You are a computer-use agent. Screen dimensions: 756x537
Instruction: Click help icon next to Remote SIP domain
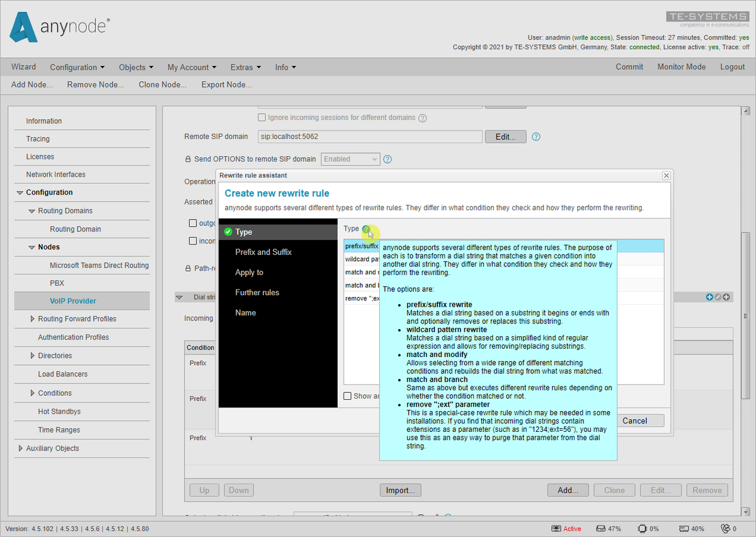tap(536, 137)
